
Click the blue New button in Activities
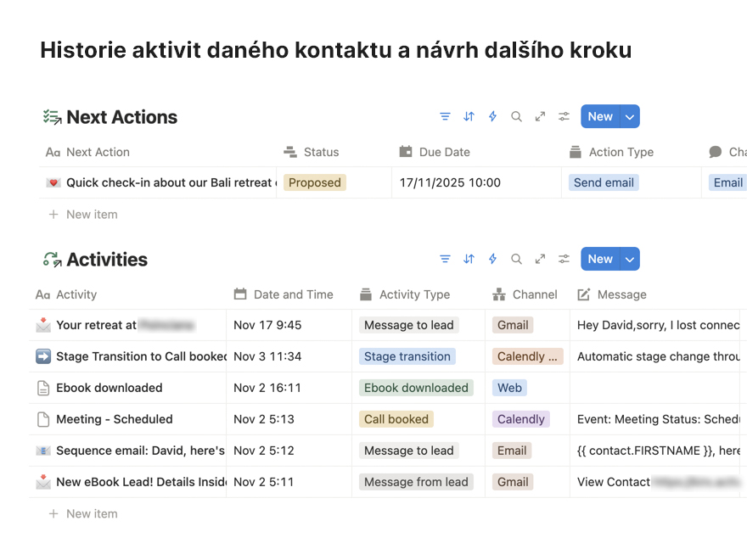click(x=600, y=260)
